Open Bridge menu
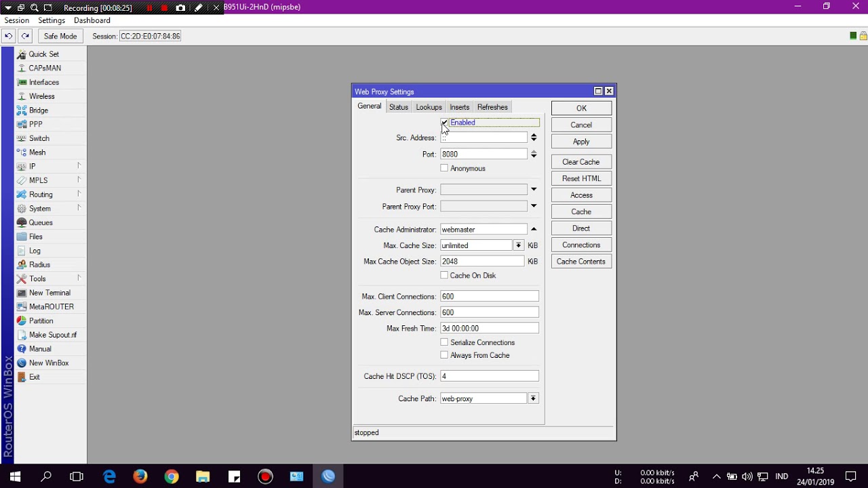This screenshot has height=488, width=868. (x=39, y=110)
